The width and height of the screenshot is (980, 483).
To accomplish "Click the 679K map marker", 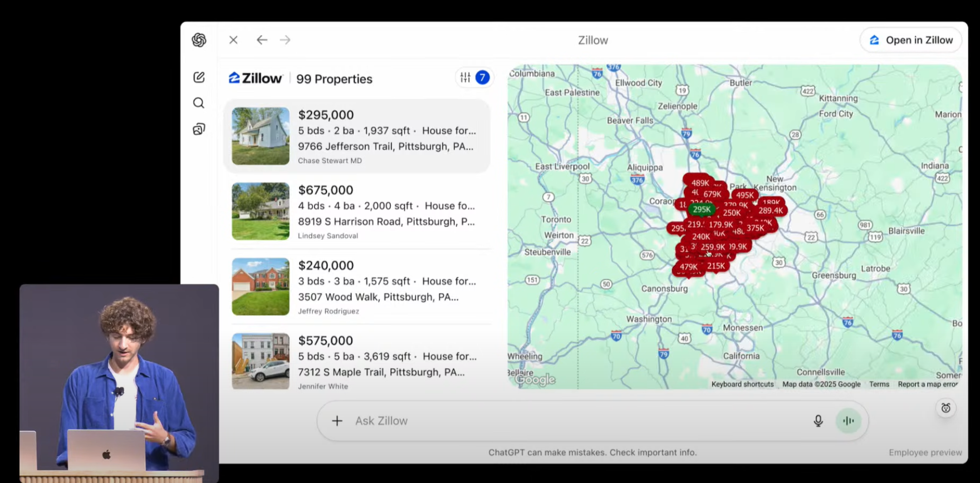I will [x=712, y=194].
